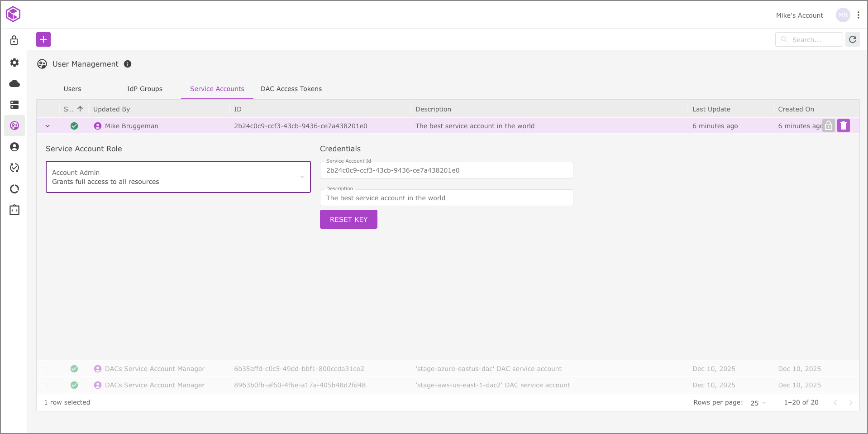Viewport: 868px width, 434px height.
Task: Click the refresh icon beside the search box
Action: [x=852, y=39]
